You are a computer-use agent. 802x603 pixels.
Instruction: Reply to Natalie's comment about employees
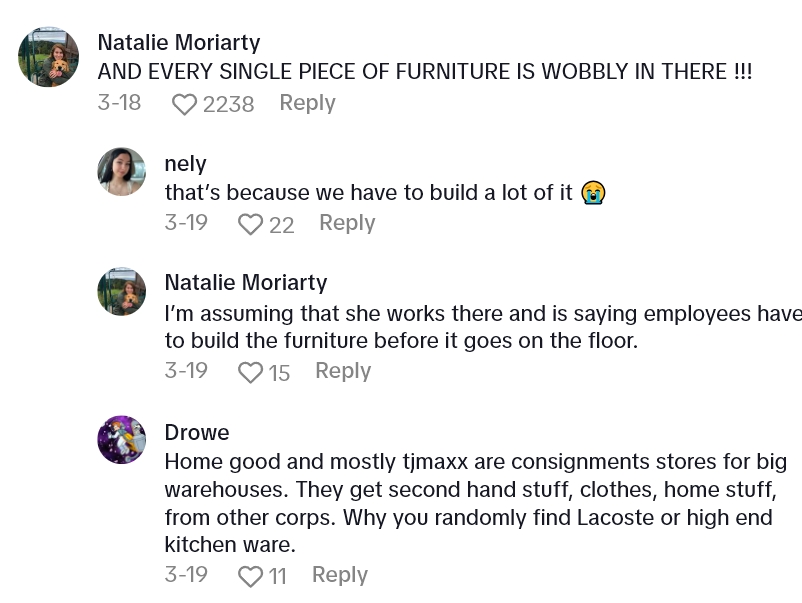coord(343,371)
